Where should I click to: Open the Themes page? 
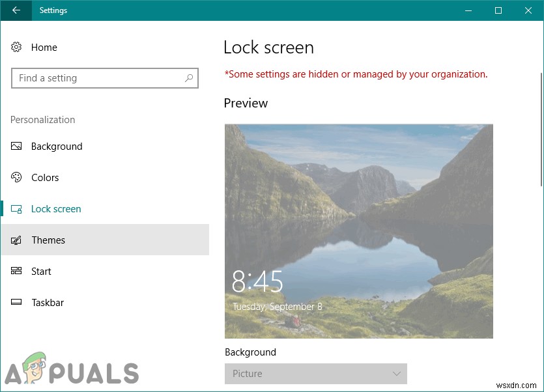tap(105, 240)
